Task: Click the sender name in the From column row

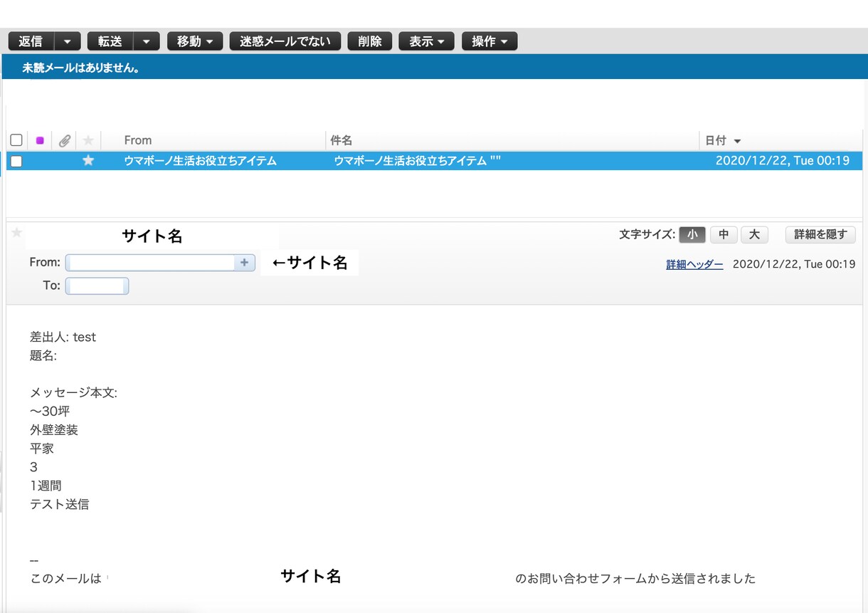Action: pos(200,161)
